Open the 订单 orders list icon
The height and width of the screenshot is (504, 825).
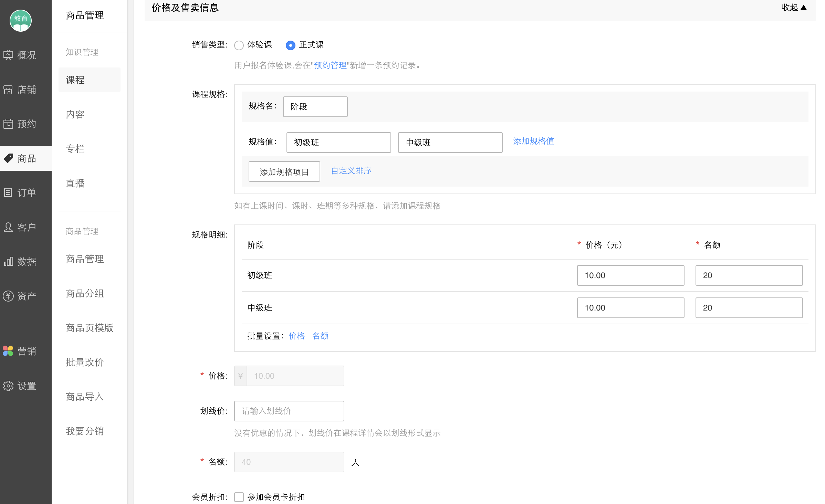[8, 193]
